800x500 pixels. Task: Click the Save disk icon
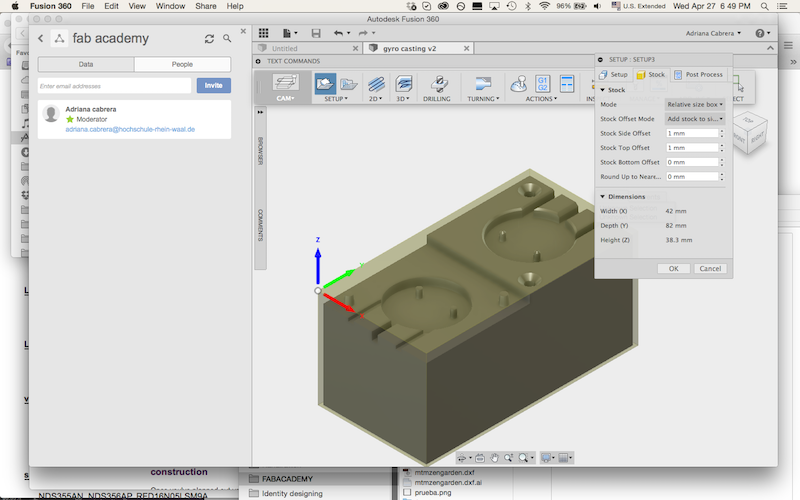(x=316, y=33)
